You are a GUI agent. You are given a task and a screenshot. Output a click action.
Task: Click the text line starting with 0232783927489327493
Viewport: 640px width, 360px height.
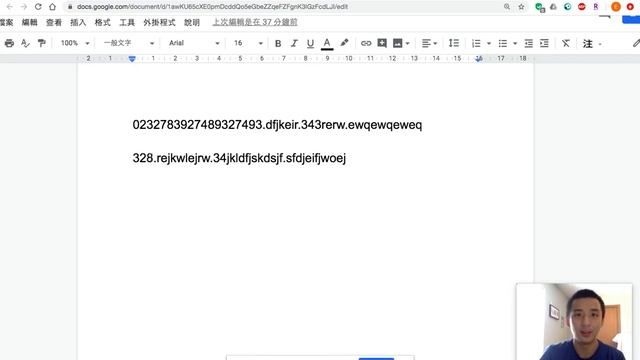[x=277, y=125]
